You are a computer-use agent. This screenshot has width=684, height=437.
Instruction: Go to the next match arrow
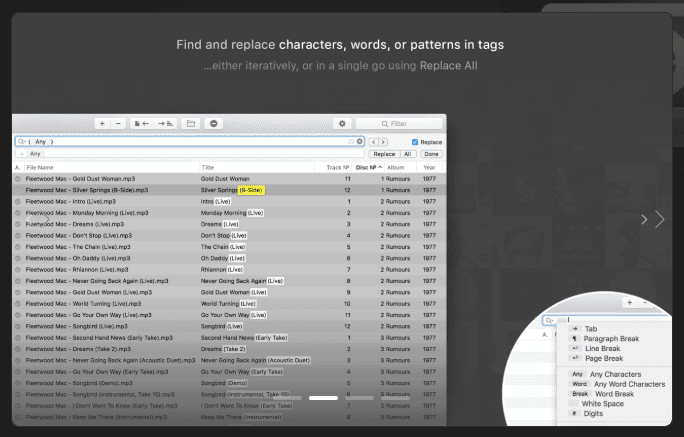pyautogui.click(x=383, y=142)
